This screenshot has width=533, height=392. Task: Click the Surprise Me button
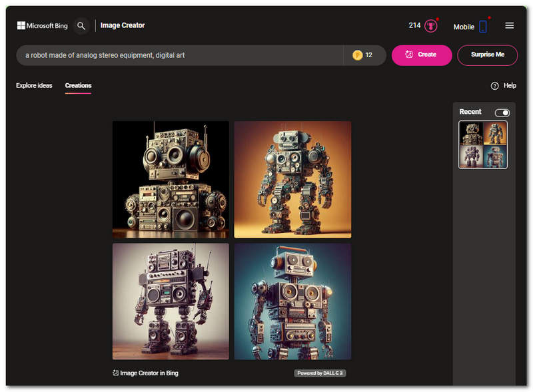coord(487,55)
